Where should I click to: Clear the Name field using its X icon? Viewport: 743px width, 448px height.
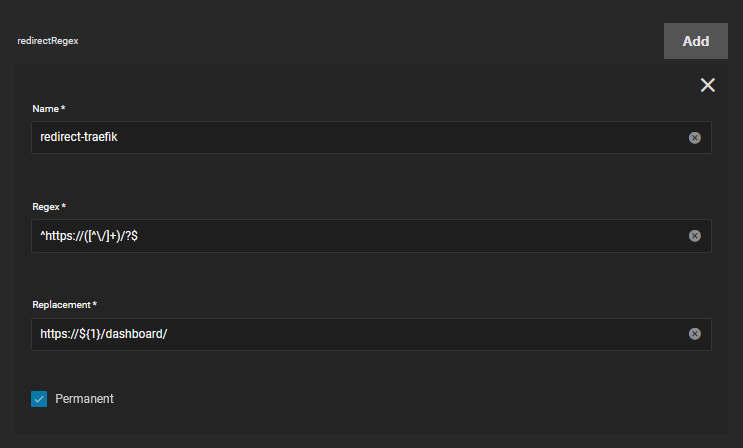tap(695, 138)
